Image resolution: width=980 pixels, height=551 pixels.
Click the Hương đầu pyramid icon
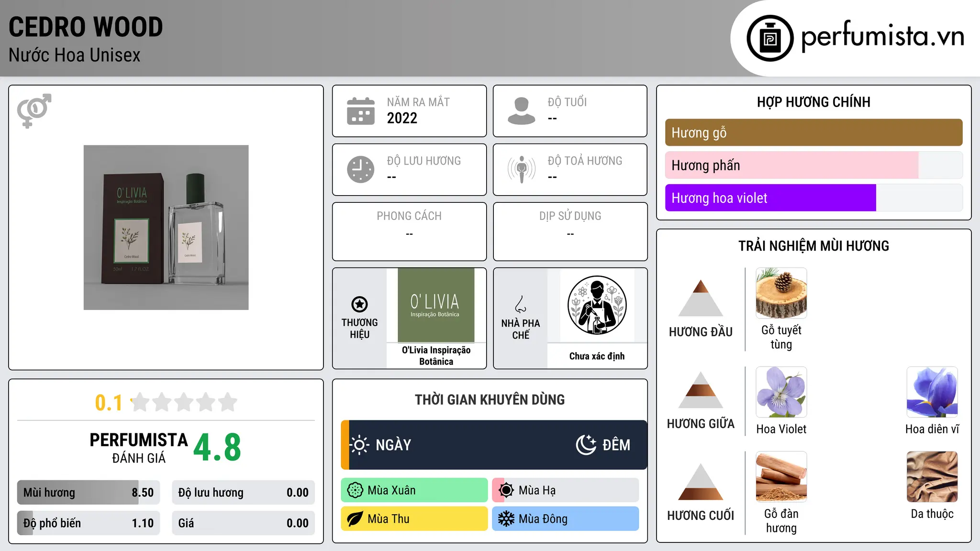pyautogui.click(x=701, y=298)
